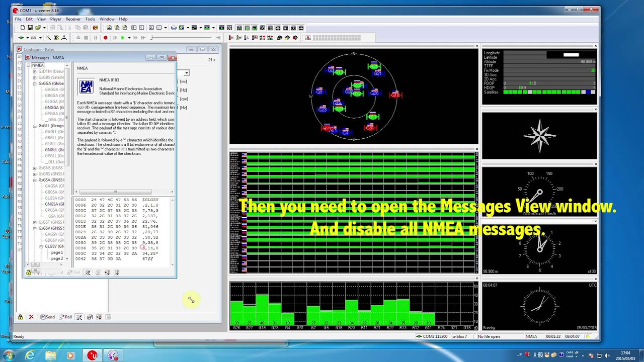
Task: Click the media player taskbar icon
Action: coord(70,355)
